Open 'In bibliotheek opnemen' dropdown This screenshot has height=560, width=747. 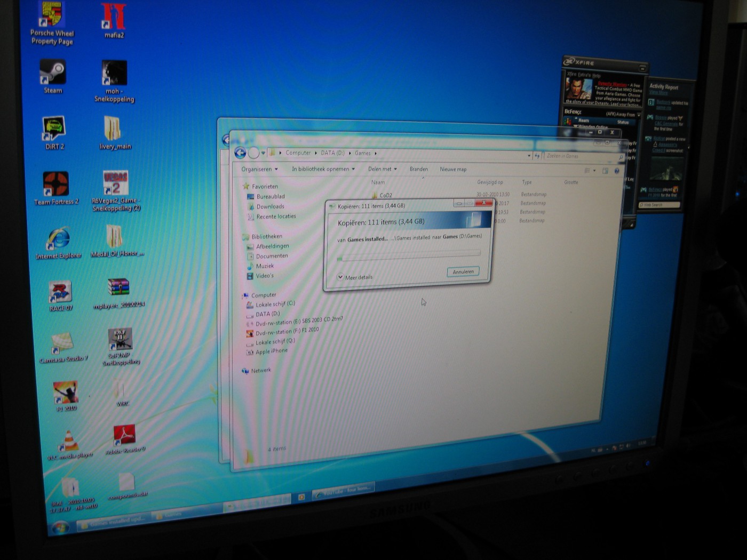point(323,169)
